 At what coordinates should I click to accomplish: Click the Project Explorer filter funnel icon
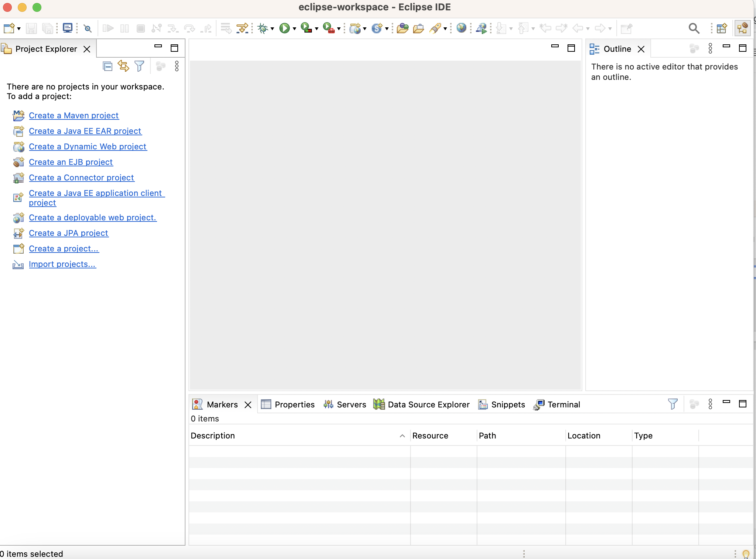139,66
